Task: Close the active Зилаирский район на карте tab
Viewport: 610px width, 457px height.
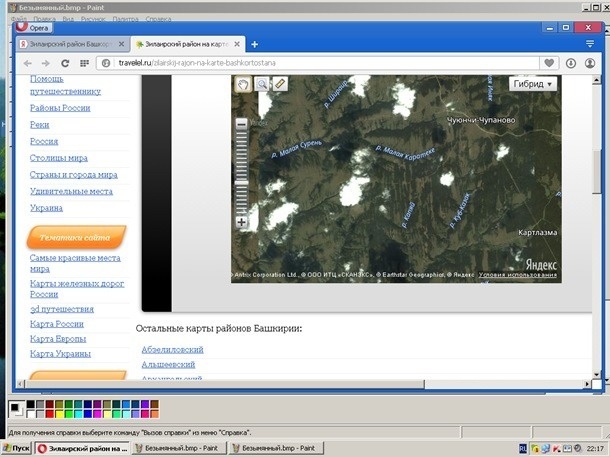Action: pos(237,44)
